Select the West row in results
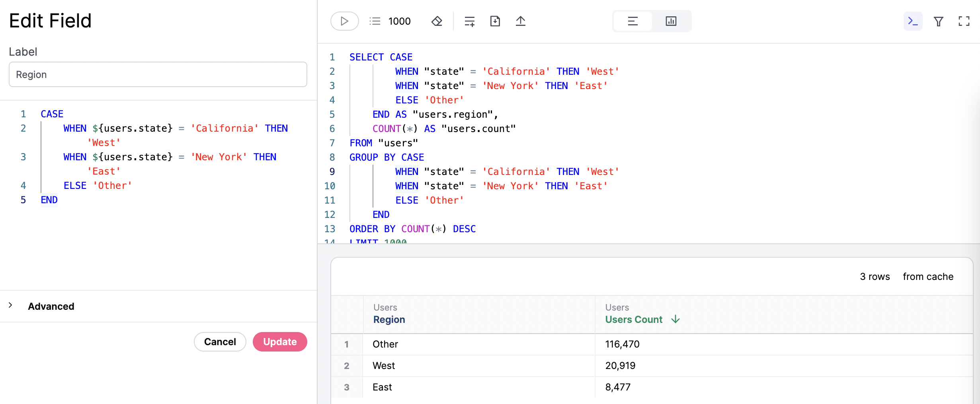This screenshot has width=980, height=404. (x=384, y=365)
